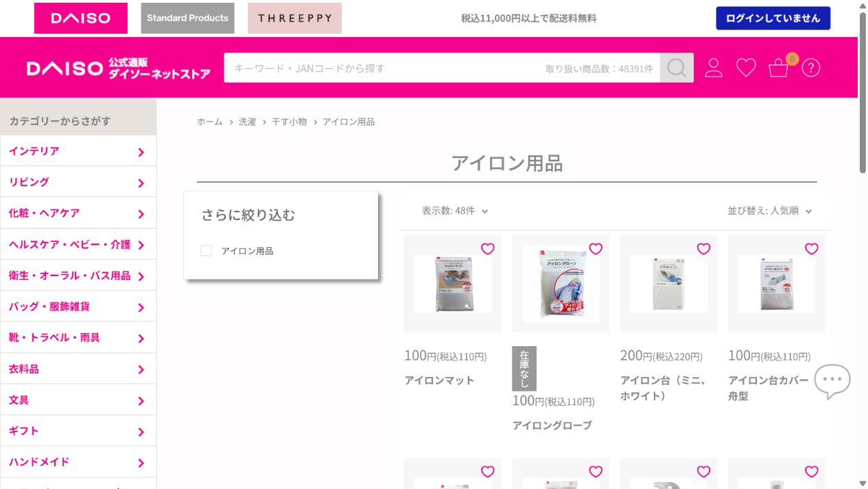Expand 衛生・オーラル・バス用品 category
868x489 pixels.
pyautogui.click(x=78, y=275)
